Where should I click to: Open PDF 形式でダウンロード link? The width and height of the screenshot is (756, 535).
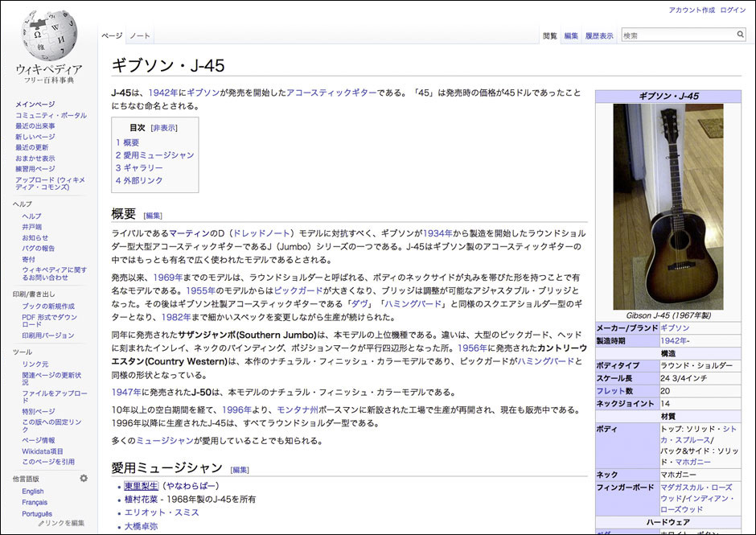tap(49, 321)
